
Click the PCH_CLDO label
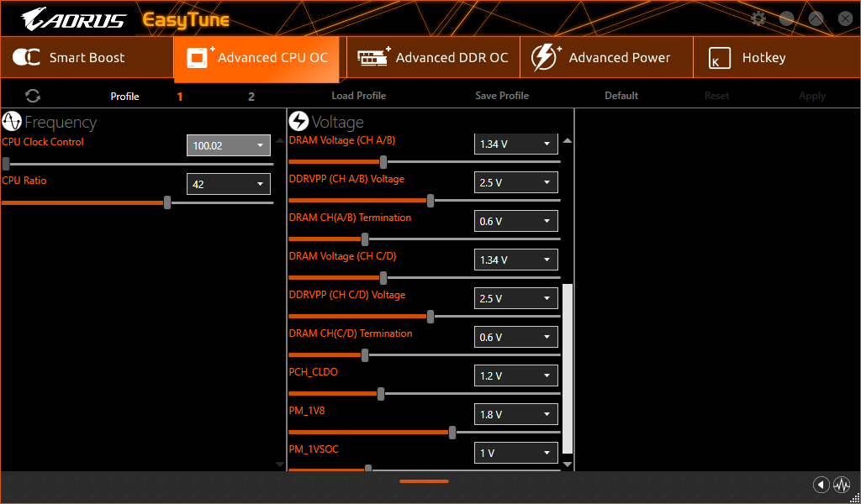(x=313, y=372)
